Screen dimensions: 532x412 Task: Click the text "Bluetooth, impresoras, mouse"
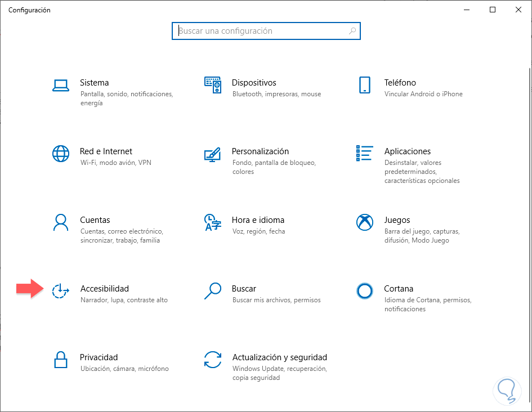[276, 94]
